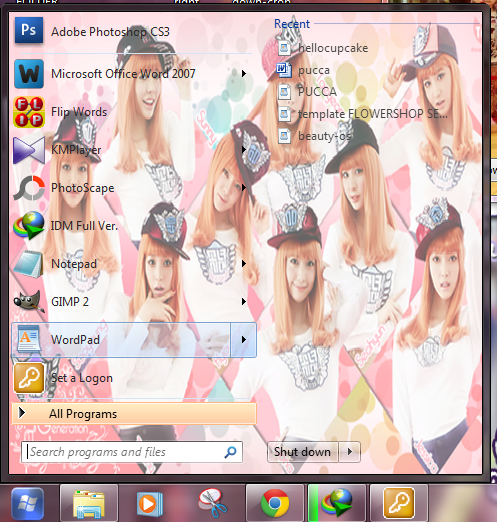This screenshot has height=522, width=497.
Task: Open the Snipping Tool taskbar icon
Action: tap(212, 503)
